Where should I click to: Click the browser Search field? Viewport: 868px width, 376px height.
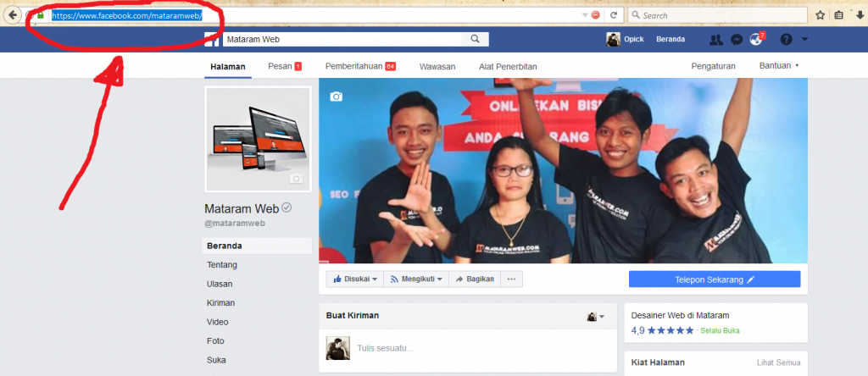pyautogui.click(x=717, y=15)
